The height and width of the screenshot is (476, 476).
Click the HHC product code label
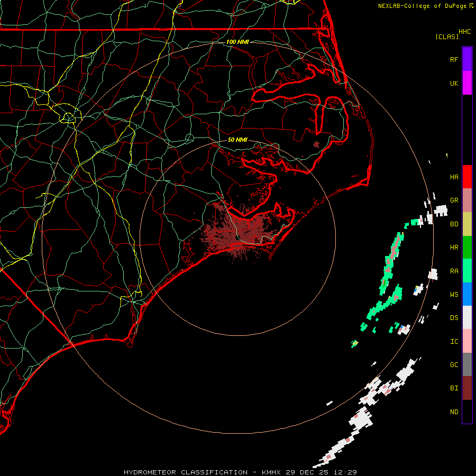(x=465, y=32)
